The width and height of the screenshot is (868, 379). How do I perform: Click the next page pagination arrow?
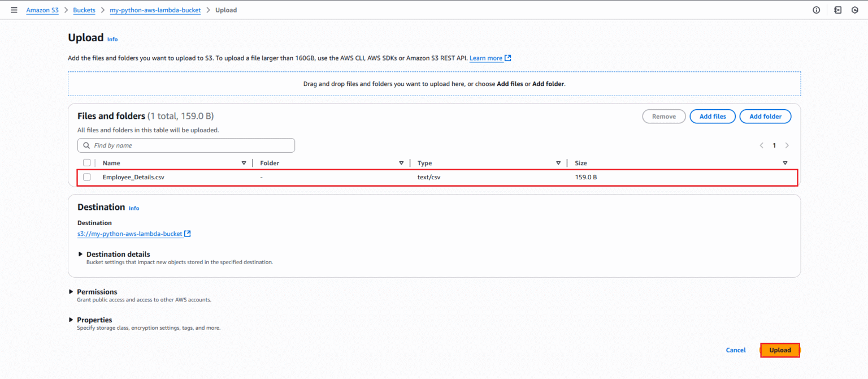(787, 145)
